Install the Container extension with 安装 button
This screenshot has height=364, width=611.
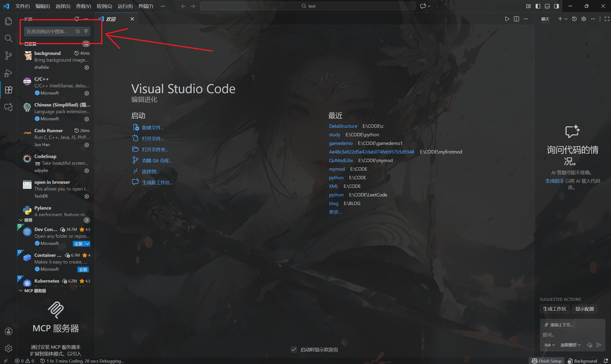click(83, 269)
